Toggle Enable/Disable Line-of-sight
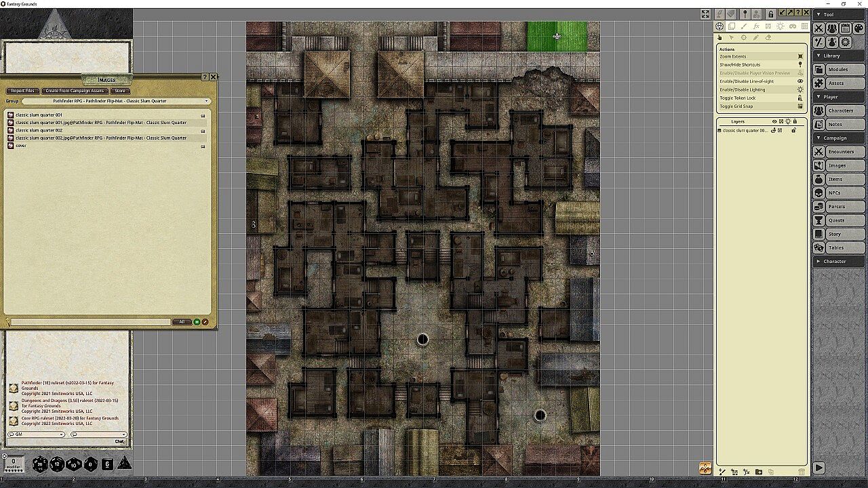The image size is (868, 488). pyautogui.click(x=761, y=81)
